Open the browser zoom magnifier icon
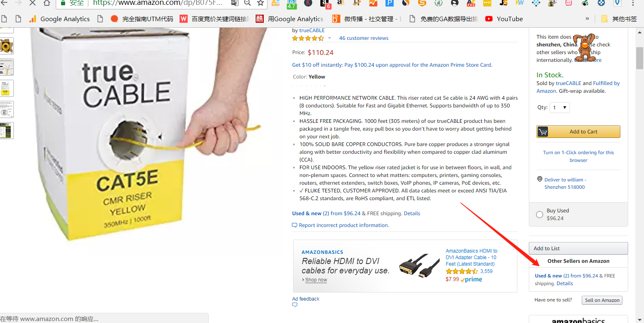 [247, 3]
